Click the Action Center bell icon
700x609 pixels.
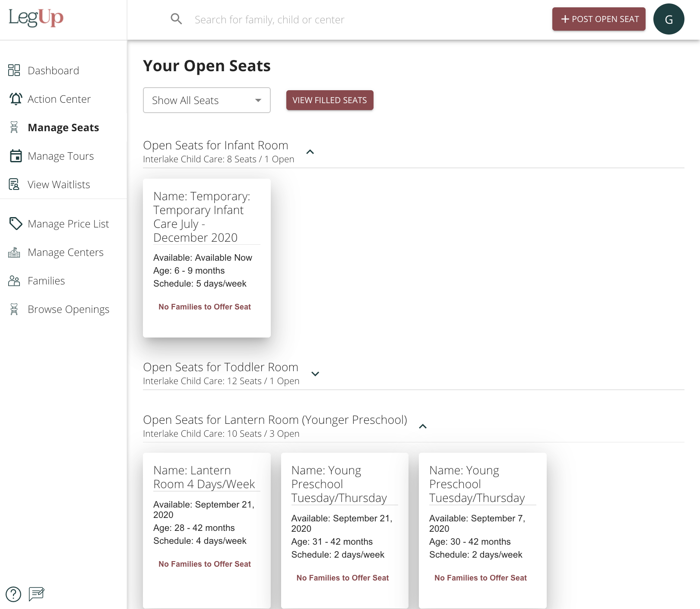point(16,99)
